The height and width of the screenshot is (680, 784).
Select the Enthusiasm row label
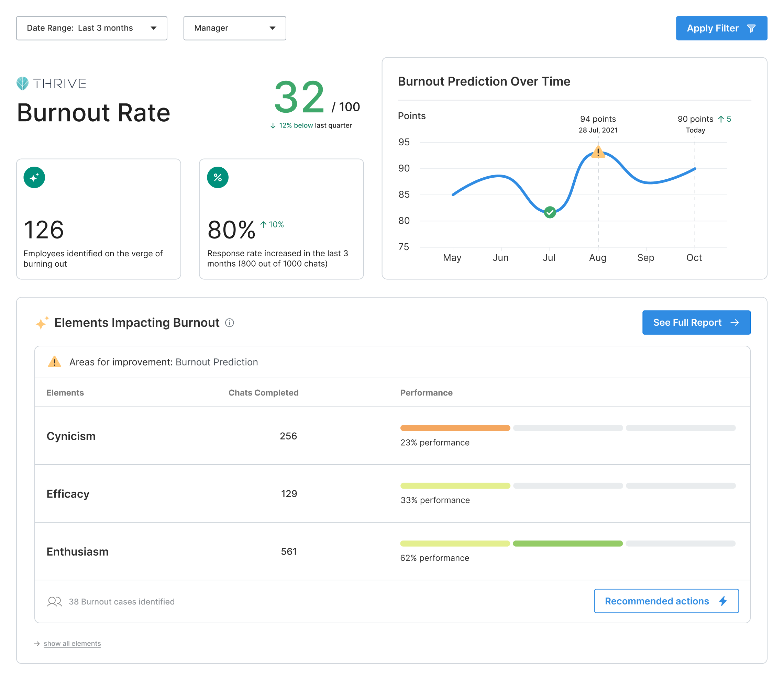pos(77,551)
